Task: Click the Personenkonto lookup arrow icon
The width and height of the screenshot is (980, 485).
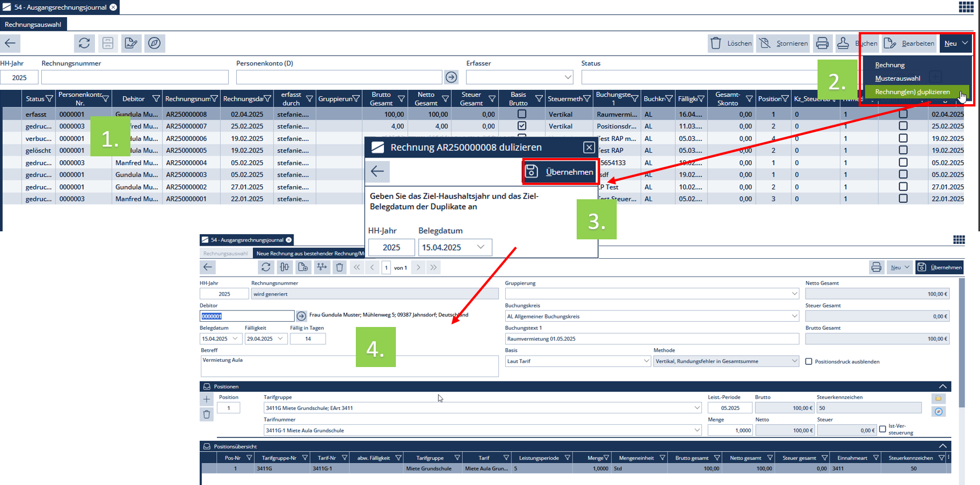Action: point(451,77)
